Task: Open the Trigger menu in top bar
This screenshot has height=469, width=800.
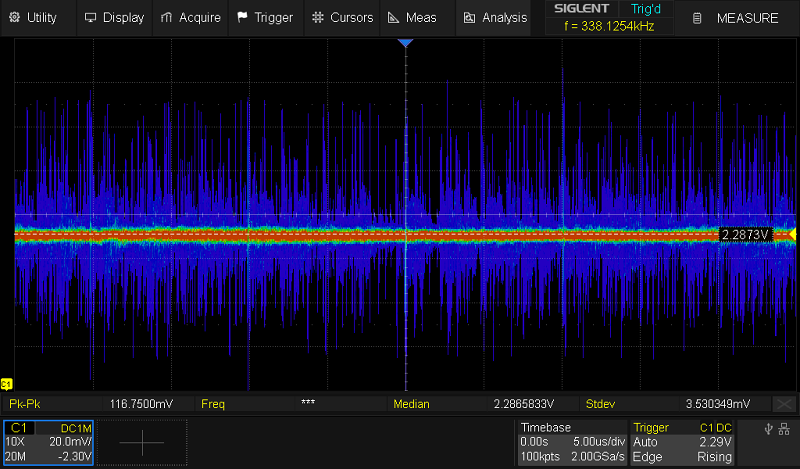Action: 265,17
